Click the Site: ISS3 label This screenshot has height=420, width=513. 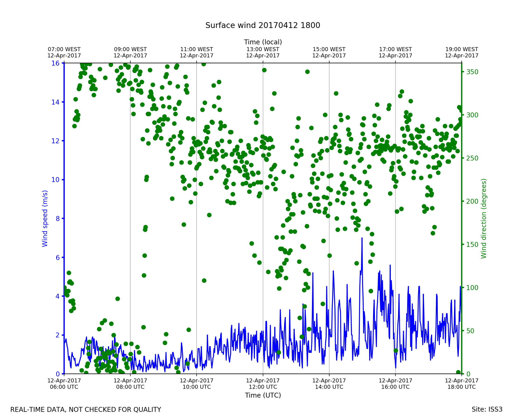click(487, 409)
